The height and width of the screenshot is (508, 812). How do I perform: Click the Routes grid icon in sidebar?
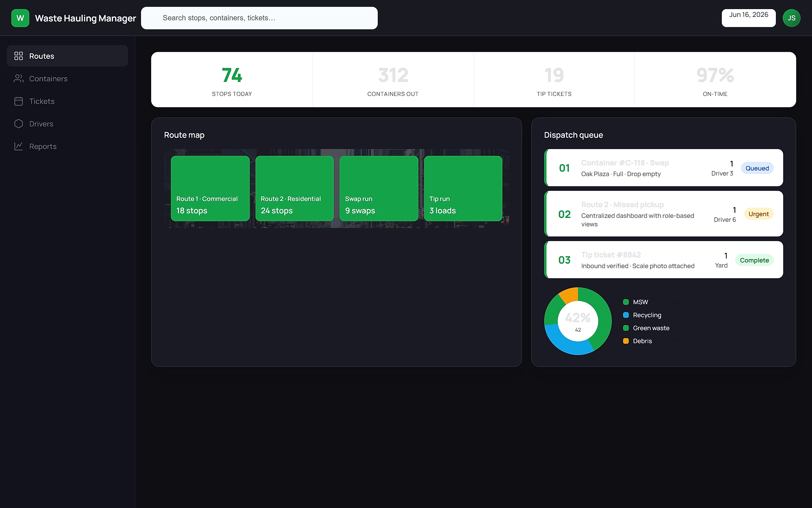tap(18, 56)
